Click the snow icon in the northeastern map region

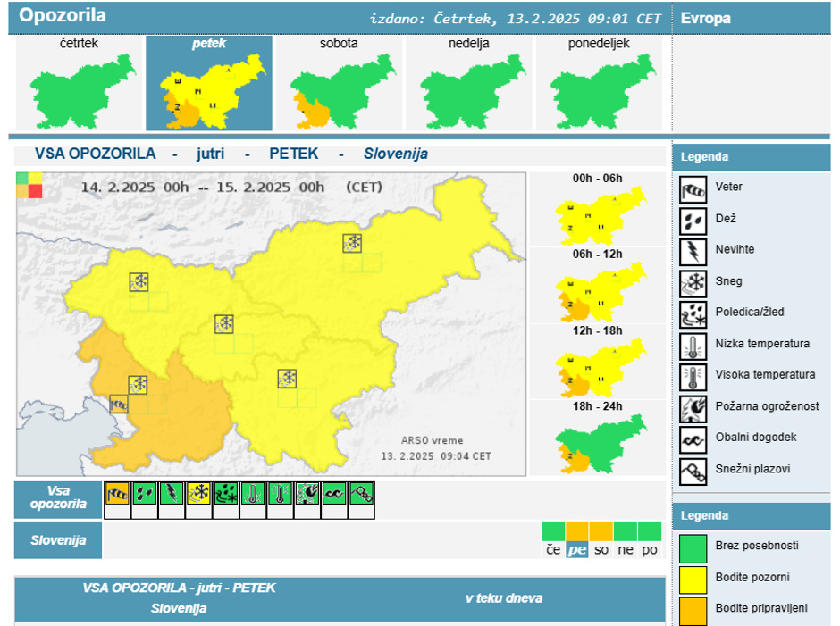click(353, 243)
